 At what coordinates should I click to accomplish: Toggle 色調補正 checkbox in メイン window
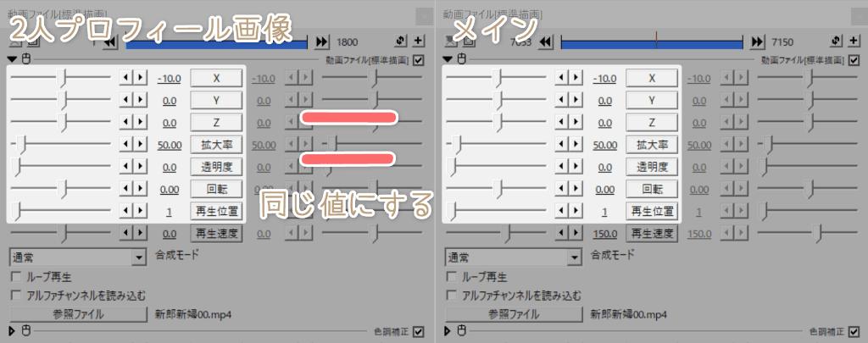click(854, 332)
